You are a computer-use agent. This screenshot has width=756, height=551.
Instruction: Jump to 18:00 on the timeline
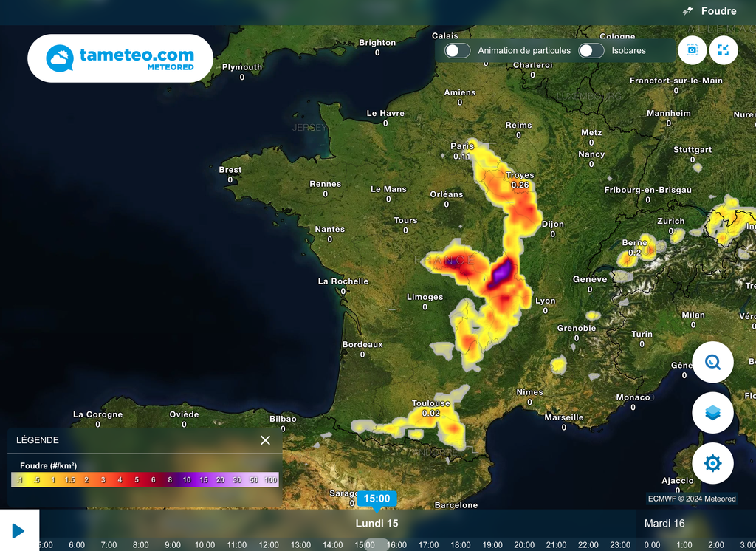461,545
